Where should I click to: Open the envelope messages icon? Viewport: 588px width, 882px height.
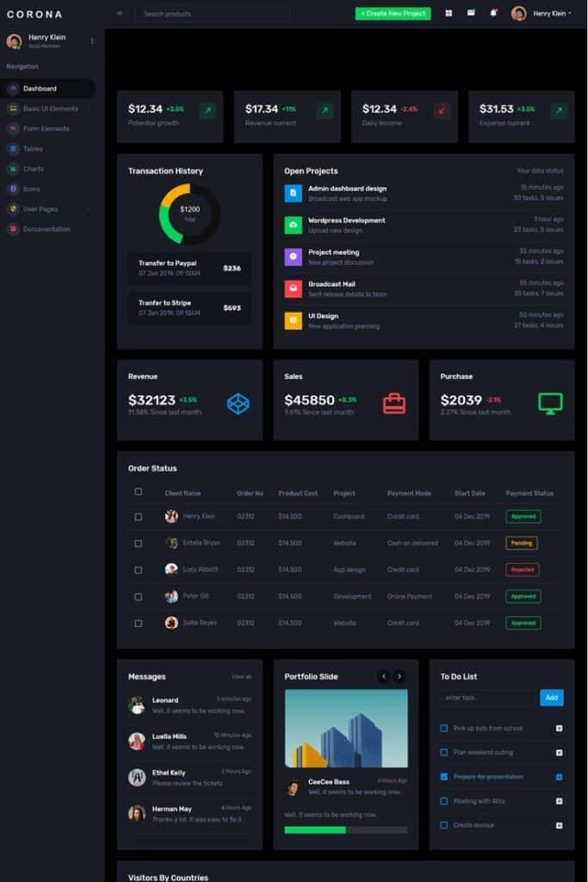click(x=471, y=14)
